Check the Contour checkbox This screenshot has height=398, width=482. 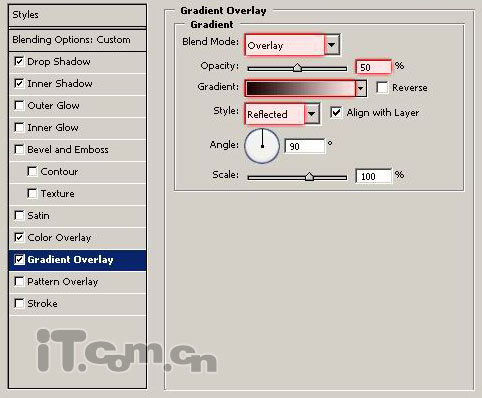tap(32, 171)
